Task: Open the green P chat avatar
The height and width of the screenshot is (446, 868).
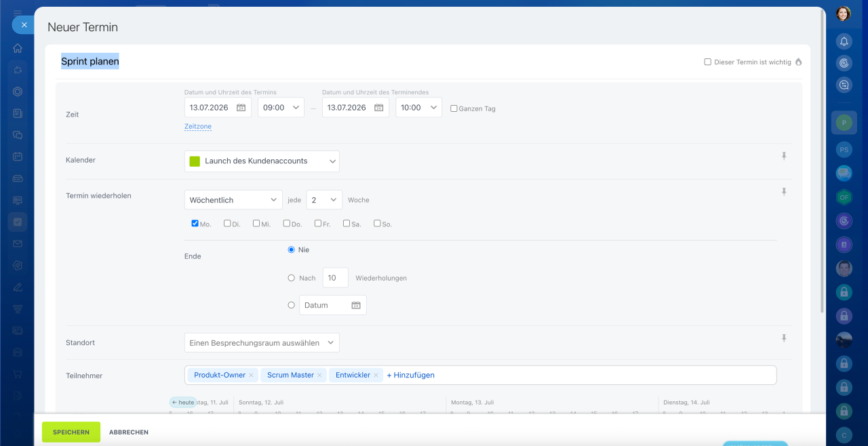Action: click(x=844, y=123)
